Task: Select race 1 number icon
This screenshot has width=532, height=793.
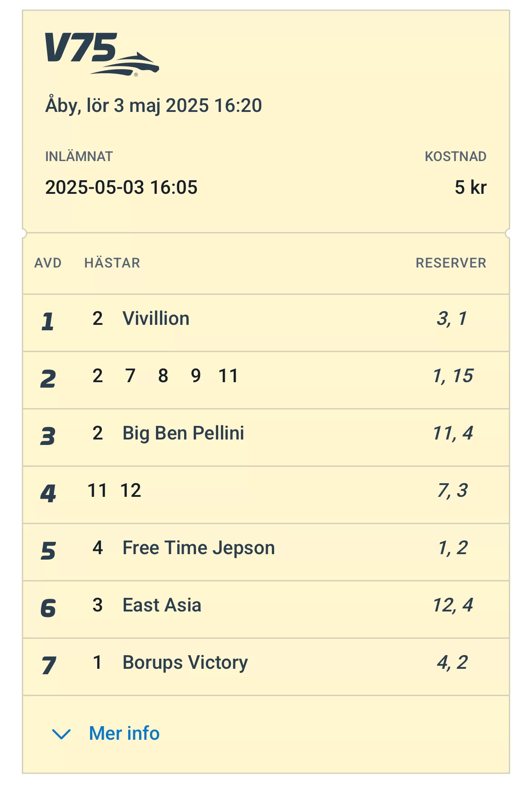Action: click(48, 321)
